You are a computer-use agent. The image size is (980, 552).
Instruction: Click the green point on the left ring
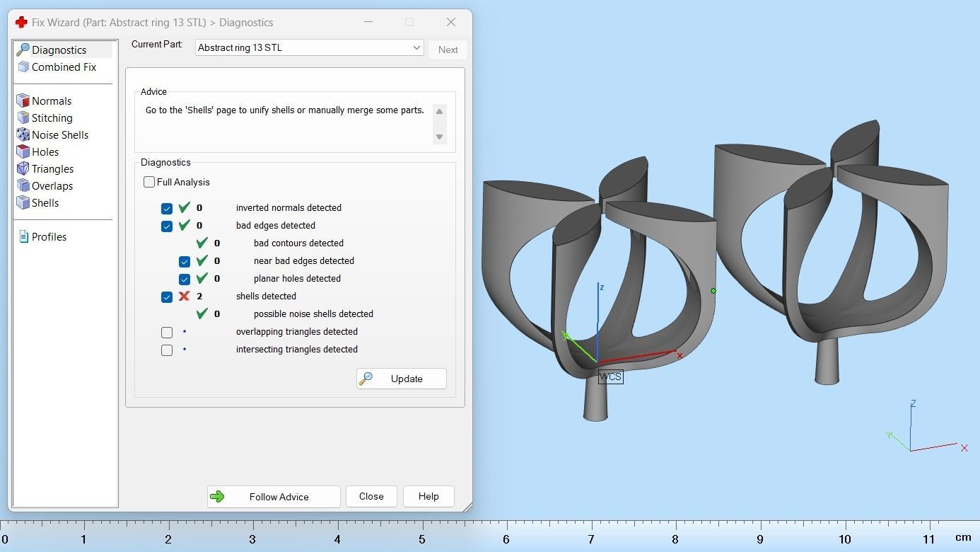coord(713,291)
